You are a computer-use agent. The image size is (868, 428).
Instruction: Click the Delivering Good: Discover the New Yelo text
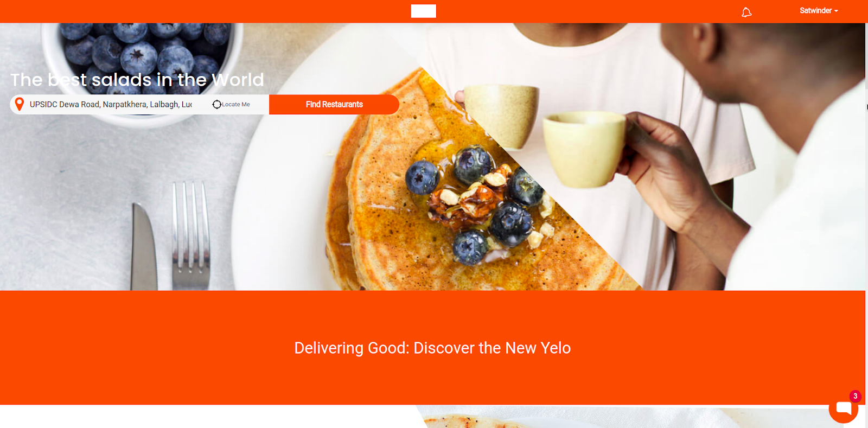click(x=432, y=348)
